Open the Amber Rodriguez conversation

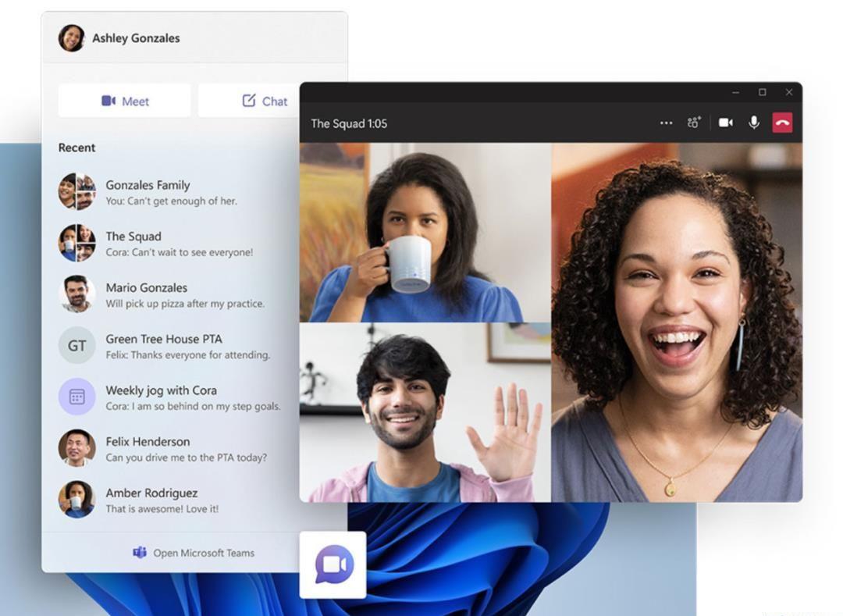click(x=170, y=500)
